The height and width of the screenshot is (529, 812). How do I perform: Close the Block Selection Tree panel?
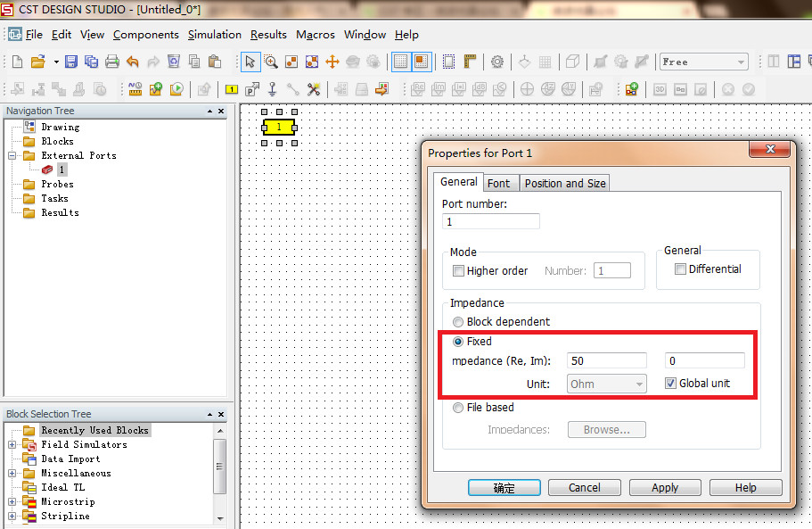tap(221, 414)
